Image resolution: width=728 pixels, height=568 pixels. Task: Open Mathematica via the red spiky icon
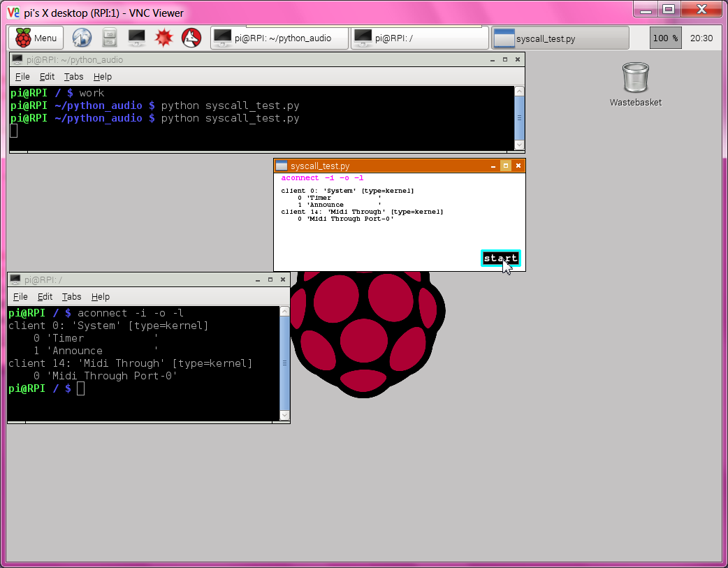pyautogui.click(x=163, y=38)
